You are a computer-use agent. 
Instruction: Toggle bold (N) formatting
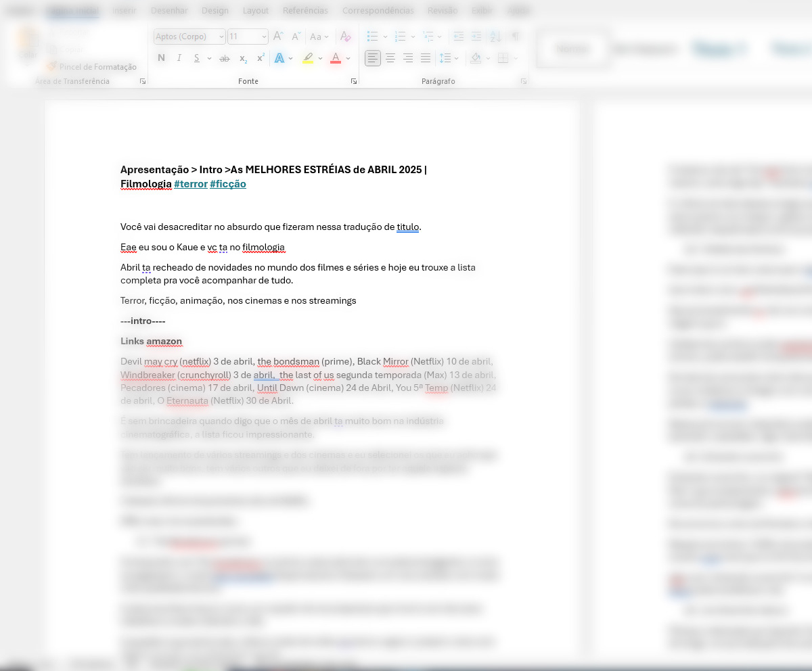pos(161,58)
